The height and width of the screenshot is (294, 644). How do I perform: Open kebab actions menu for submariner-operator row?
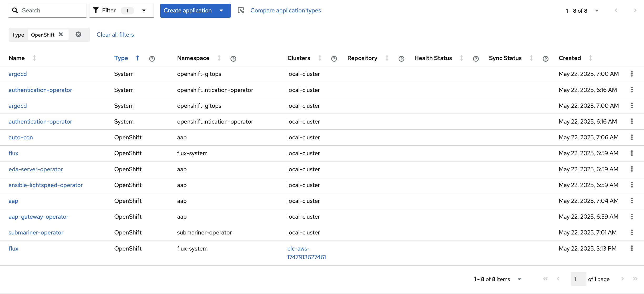click(x=632, y=233)
